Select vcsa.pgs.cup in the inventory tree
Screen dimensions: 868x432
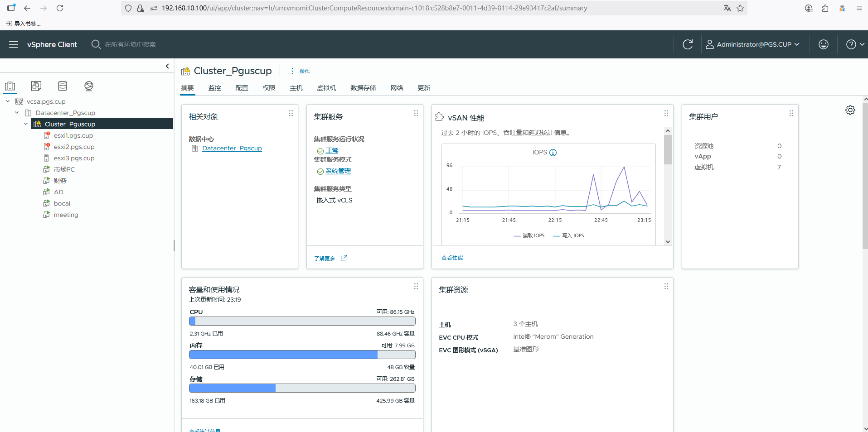pyautogui.click(x=46, y=101)
